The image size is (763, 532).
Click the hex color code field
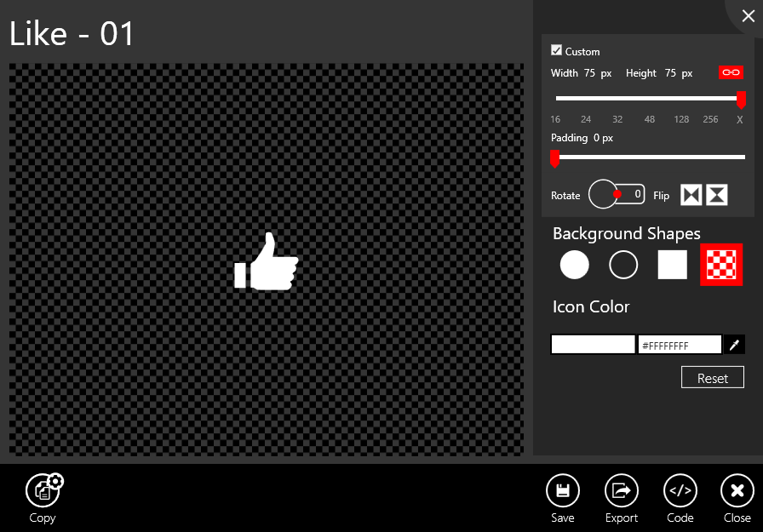[x=680, y=345]
